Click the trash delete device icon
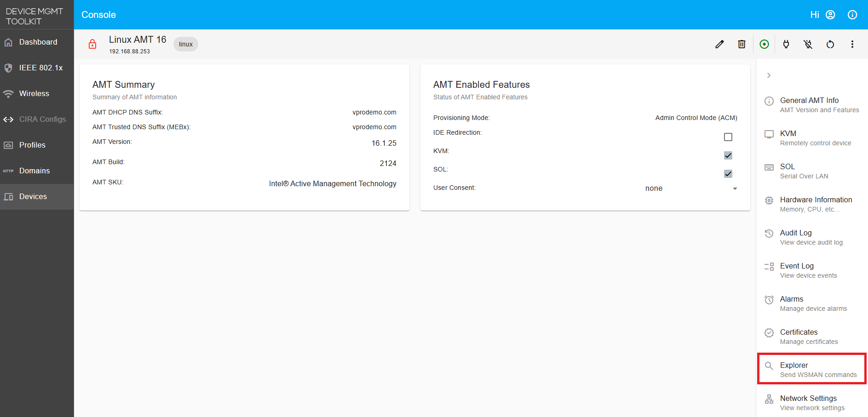 pos(742,44)
